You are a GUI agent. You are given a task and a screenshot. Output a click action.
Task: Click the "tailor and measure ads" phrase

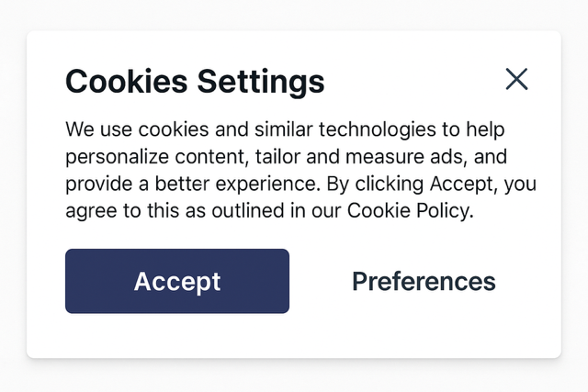tap(359, 157)
